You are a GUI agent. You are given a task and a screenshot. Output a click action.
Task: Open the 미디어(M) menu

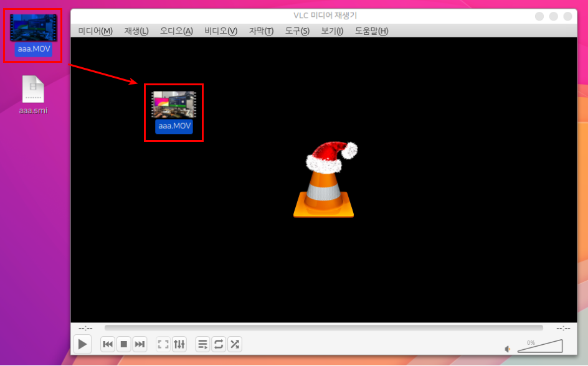pyautogui.click(x=95, y=31)
